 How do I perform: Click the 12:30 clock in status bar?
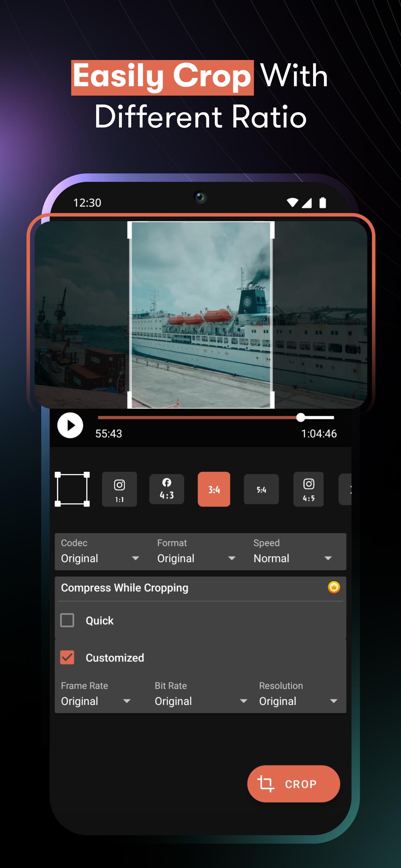tap(87, 203)
